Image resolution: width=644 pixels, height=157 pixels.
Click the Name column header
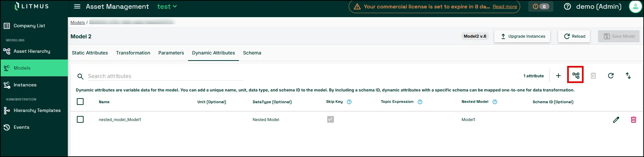pos(104,102)
